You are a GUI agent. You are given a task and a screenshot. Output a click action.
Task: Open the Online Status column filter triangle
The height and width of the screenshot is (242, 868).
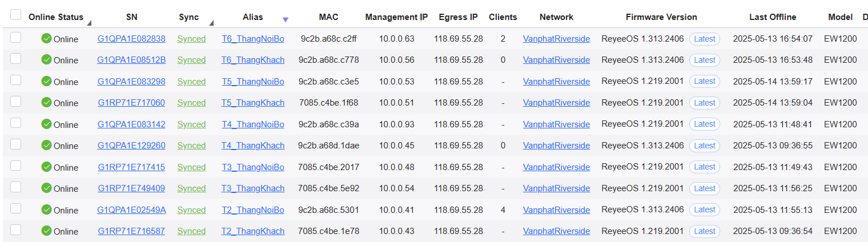(x=89, y=23)
